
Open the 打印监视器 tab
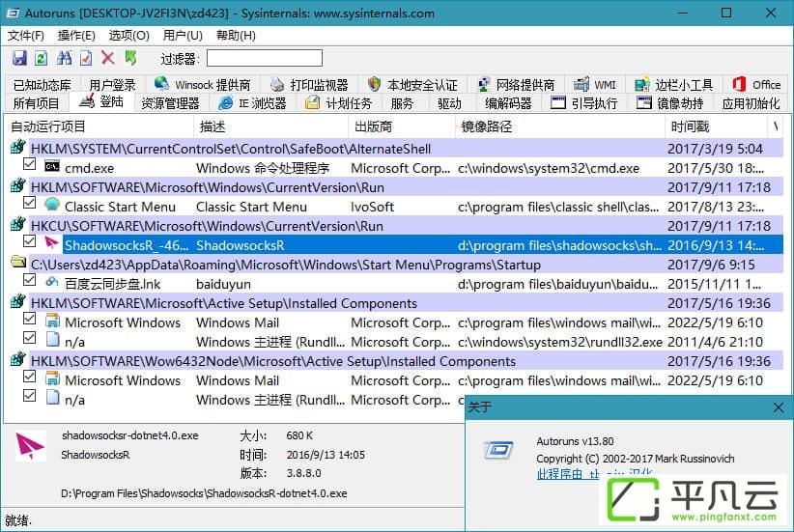click(309, 85)
